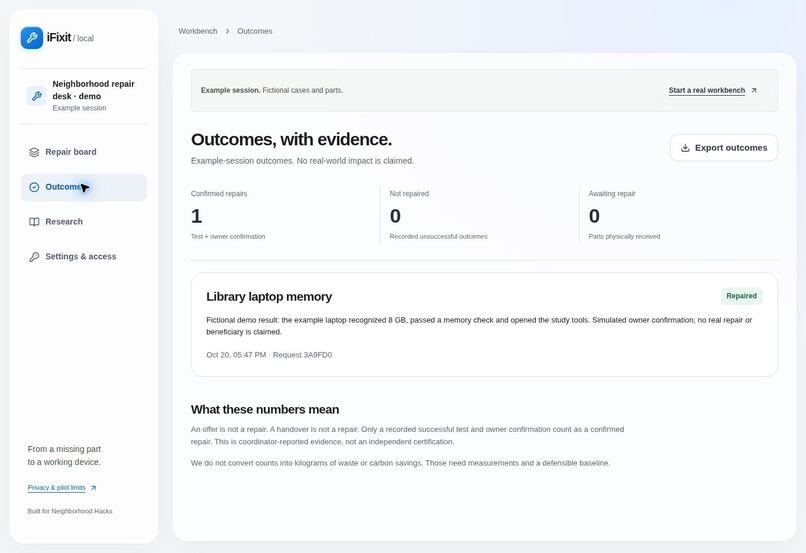The width and height of the screenshot is (806, 553).
Task: Click the Awaiting repair count 0
Action: coord(594,216)
